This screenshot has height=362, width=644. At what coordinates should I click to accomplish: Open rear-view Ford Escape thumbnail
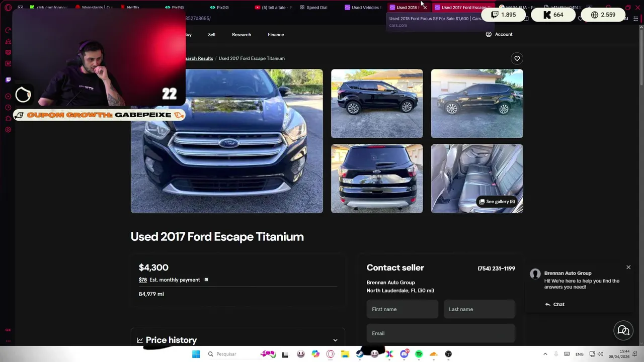[377, 178]
